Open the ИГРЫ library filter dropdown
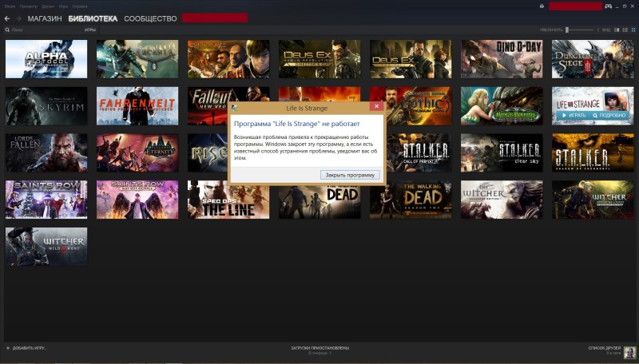The width and height of the screenshot is (639, 364). pyautogui.click(x=90, y=30)
